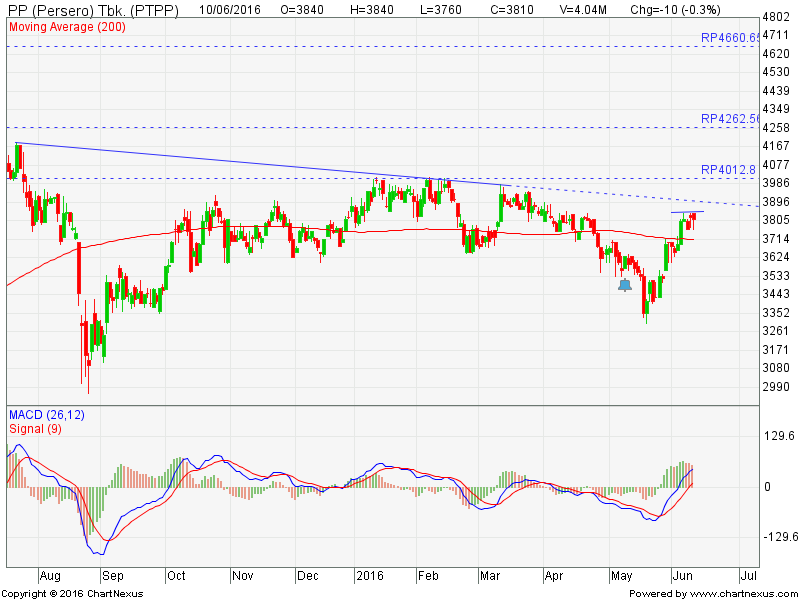The width and height of the screenshot is (800, 600).
Task: Select the RP4262.56 price level label
Action: 737,118
